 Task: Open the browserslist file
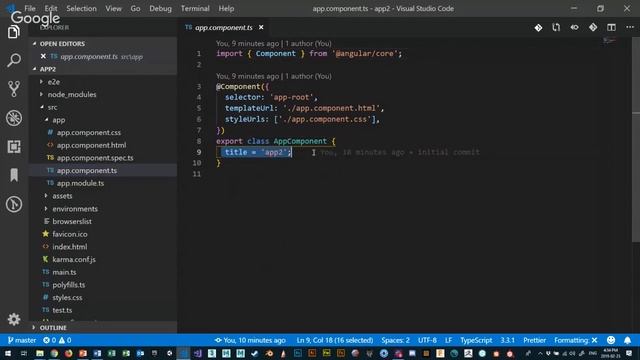click(x=72, y=221)
